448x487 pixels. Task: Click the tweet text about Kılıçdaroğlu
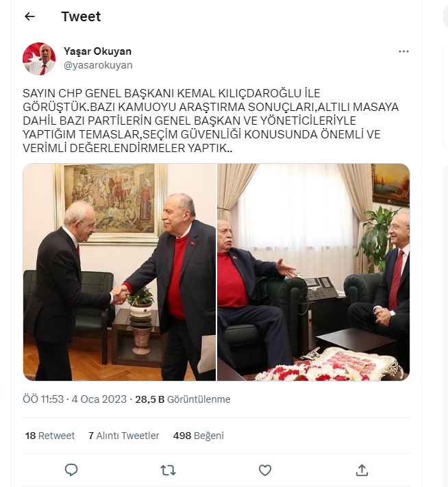[210, 121]
